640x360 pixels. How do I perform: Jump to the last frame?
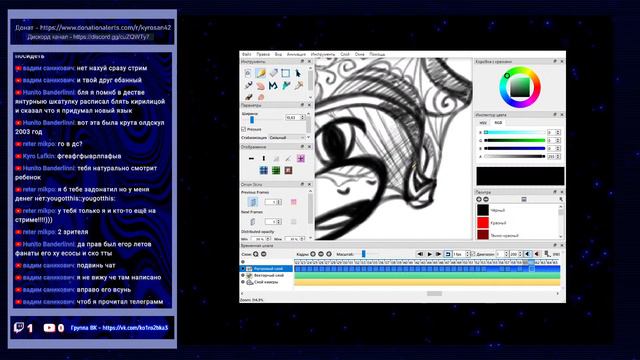tap(439, 254)
